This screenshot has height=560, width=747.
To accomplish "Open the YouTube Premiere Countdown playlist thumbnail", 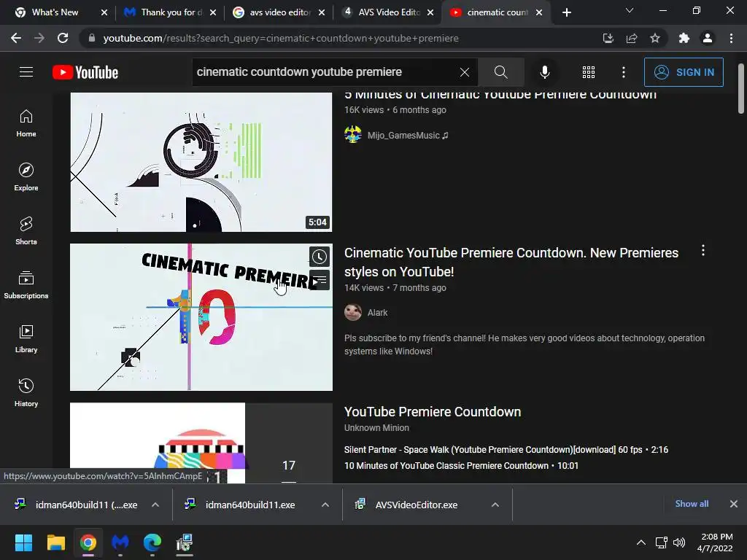I will coord(201,443).
